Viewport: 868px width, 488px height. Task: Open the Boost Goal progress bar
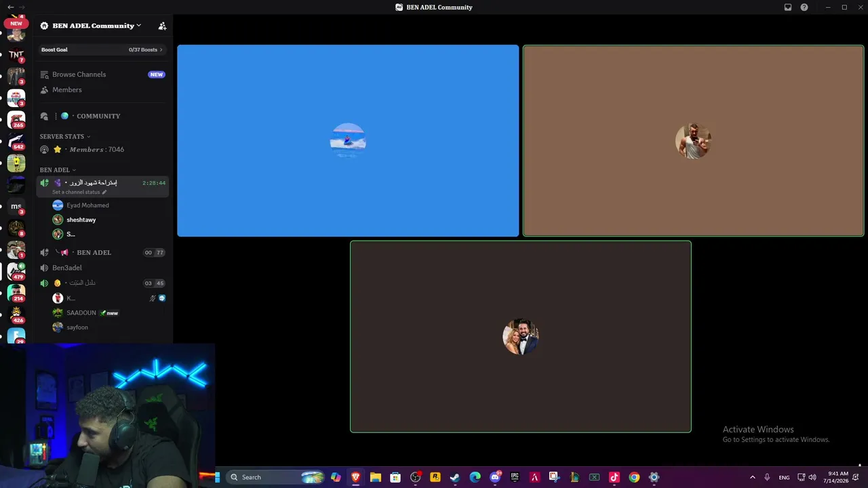102,49
